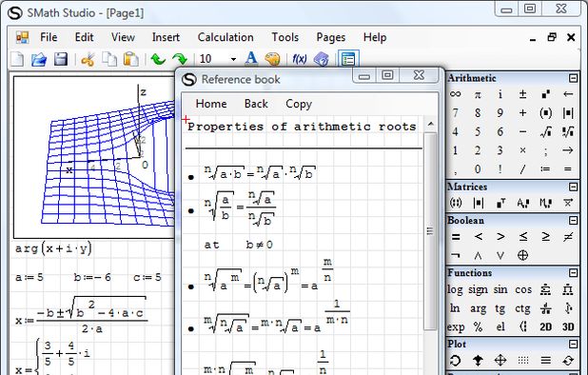Copy using the toolbar copy icon
Screen dimensions: 588x375
[109, 59]
